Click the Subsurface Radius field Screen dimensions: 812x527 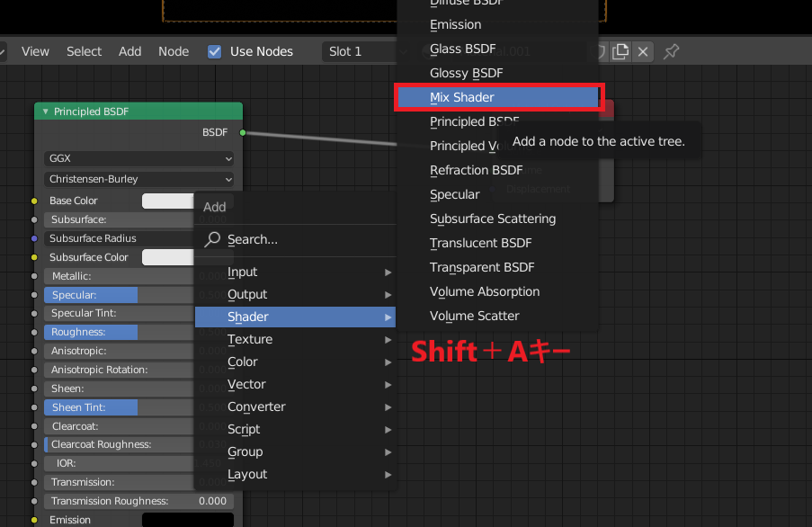pyautogui.click(x=119, y=238)
